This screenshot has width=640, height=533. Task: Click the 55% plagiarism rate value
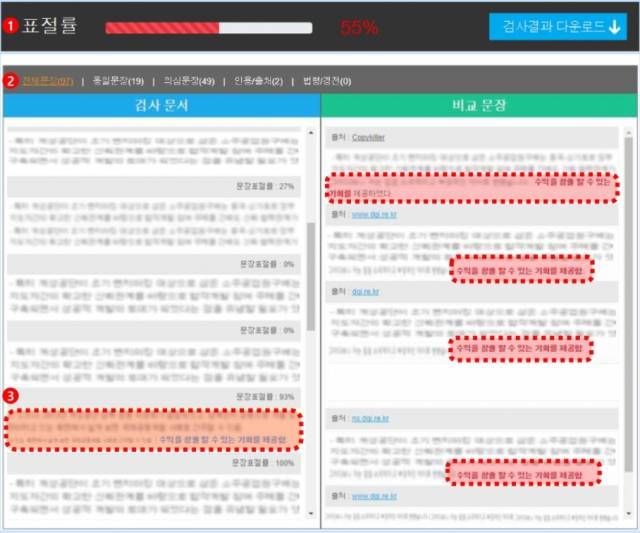[359, 28]
